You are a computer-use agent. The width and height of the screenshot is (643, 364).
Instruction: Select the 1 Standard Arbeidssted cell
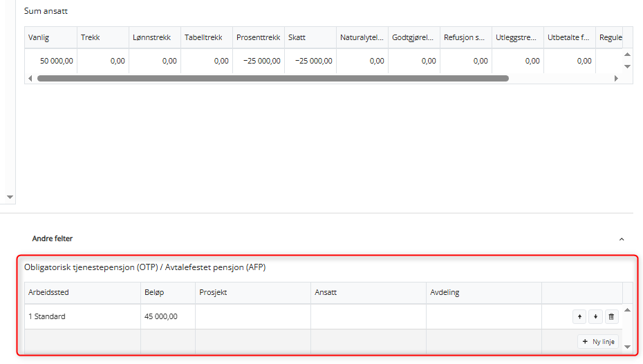pos(82,316)
